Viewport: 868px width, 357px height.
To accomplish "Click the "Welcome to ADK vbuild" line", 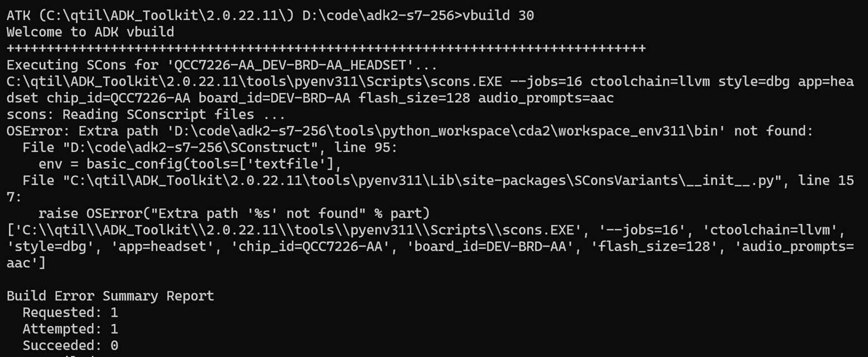I will (x=90, y=32).
